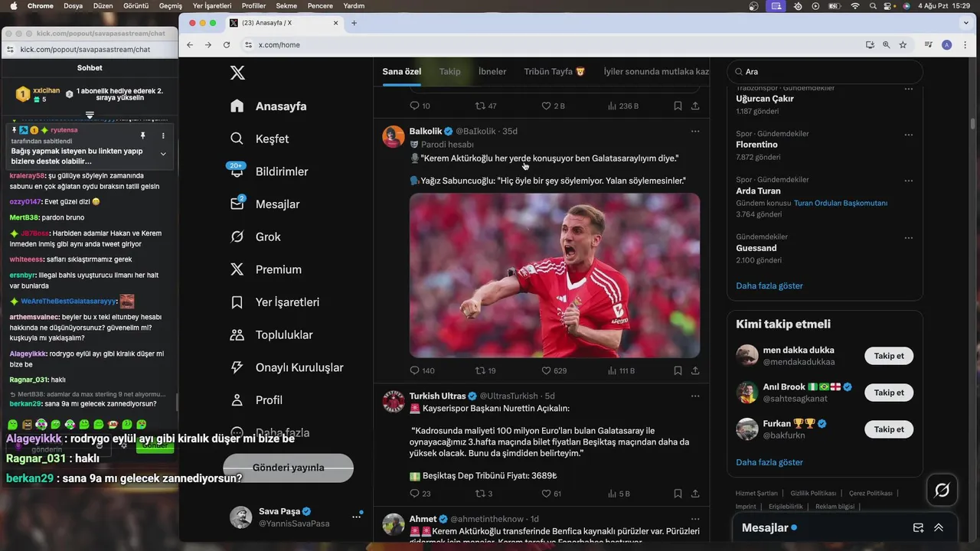980x551 pixels.
Task: Bookmark this page with star icon
Action: [x=903, y=45]
